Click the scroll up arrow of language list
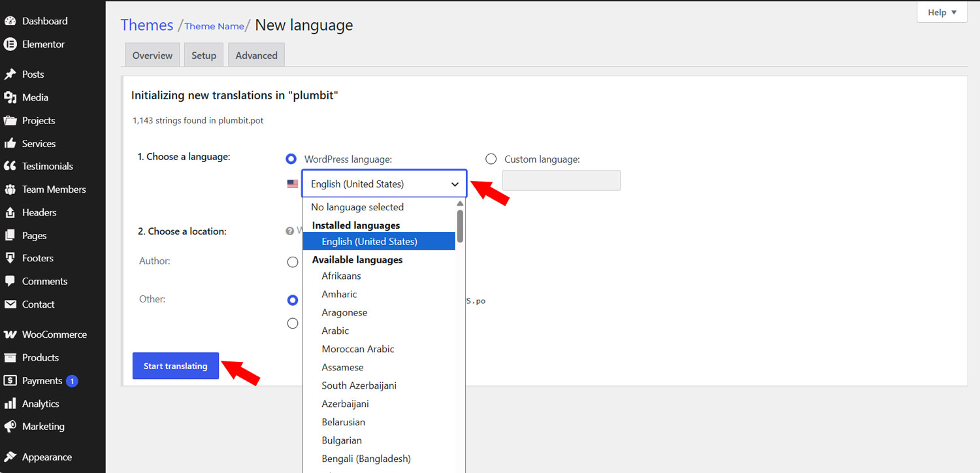 point(460,204)
